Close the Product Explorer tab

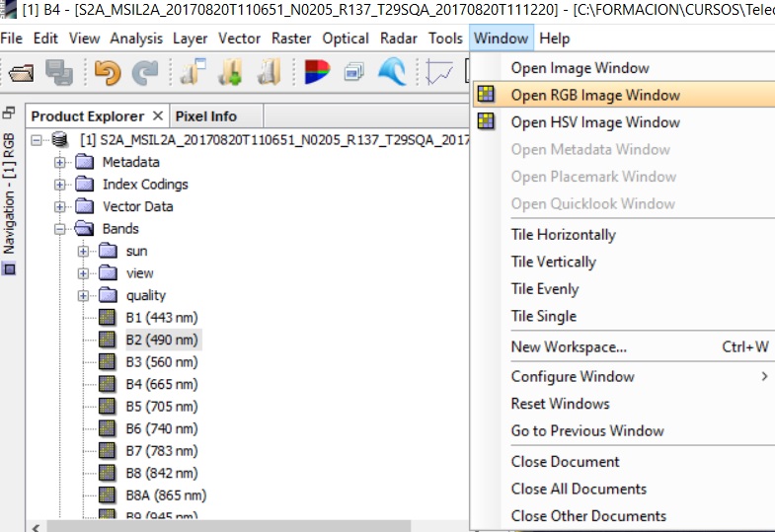158,115
